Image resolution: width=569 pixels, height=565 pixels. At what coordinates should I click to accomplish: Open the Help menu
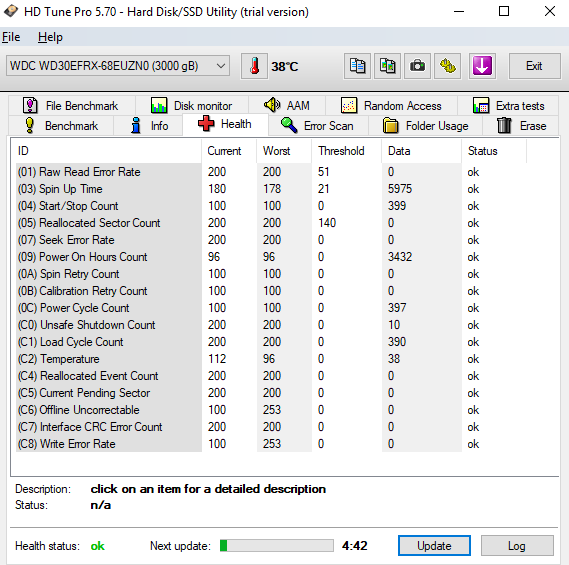50,37
